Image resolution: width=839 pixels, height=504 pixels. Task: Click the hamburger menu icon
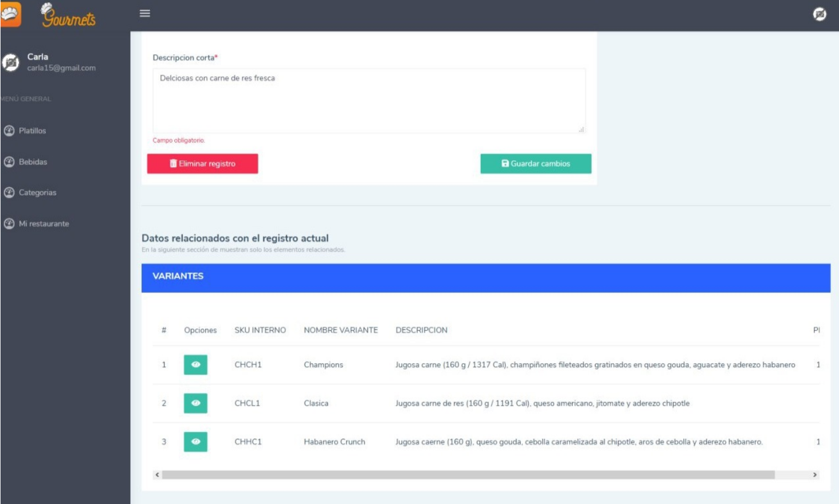point(145,13)
